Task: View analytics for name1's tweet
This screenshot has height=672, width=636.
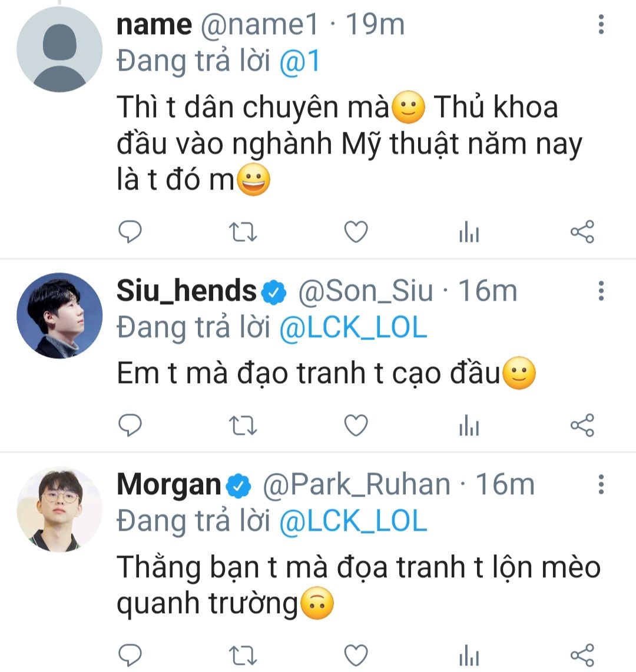Action: coord(469,234)
